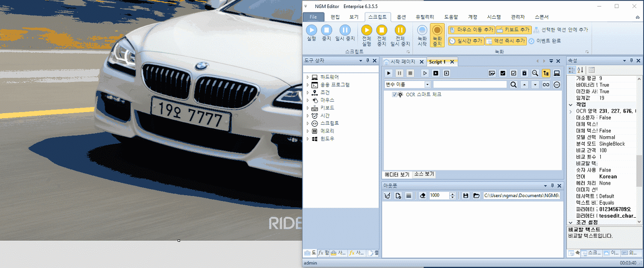Click the outlined play step icon
Screen dimensions: 644x268
425,73
